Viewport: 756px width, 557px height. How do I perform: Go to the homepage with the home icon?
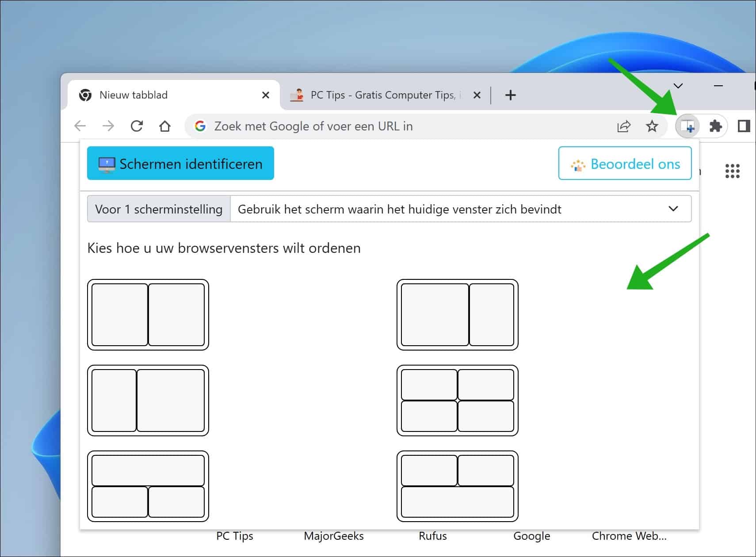click(x=165, y=126)
